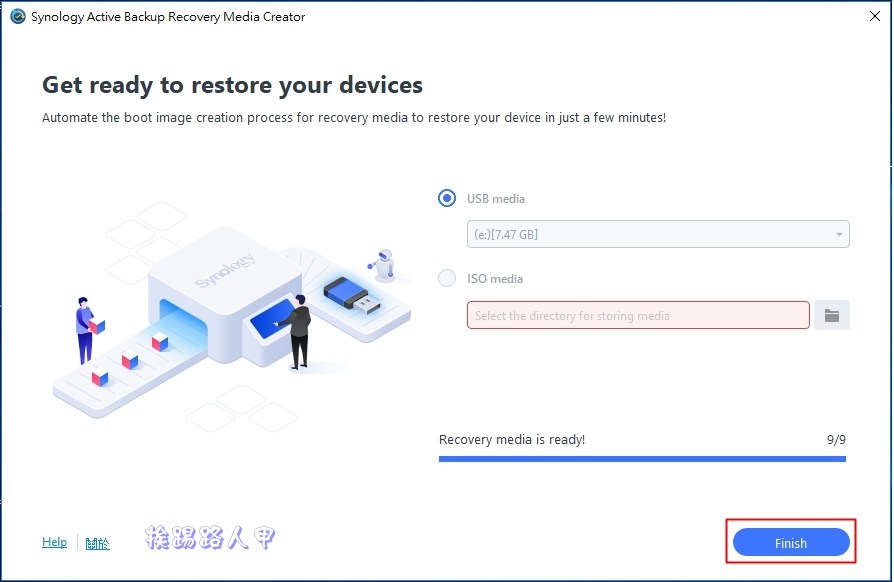This screenshot has height=582, width=894.
Task: Click the 'Automate the boot image creation' description text
Action: pyautogui.click(x=353, y=117)
